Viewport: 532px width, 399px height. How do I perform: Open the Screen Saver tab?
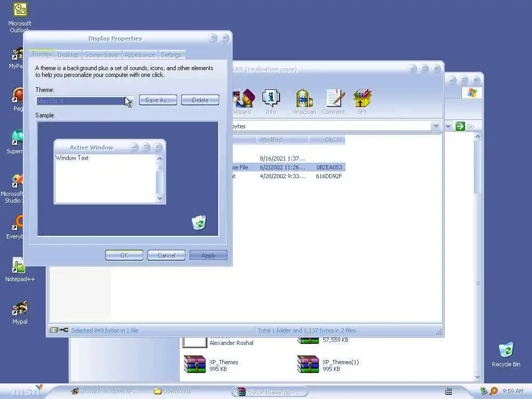pyautogui.click(x=101, y=55)
